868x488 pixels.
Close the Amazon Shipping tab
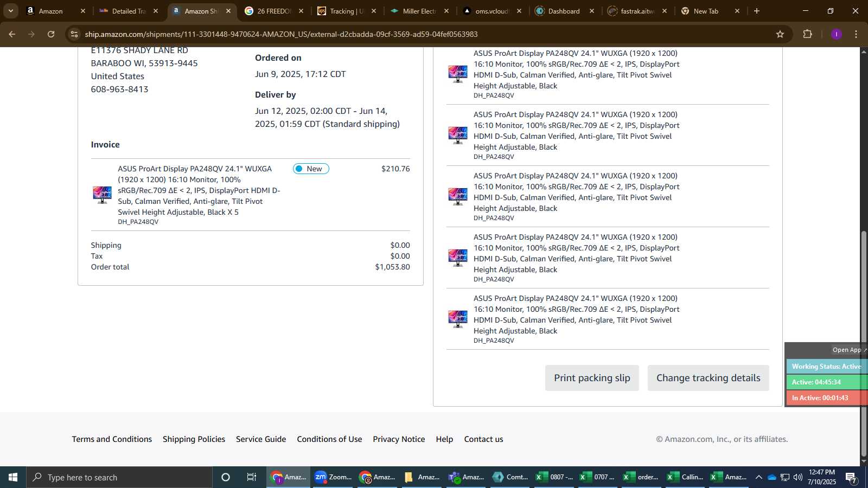coord(228,11)
